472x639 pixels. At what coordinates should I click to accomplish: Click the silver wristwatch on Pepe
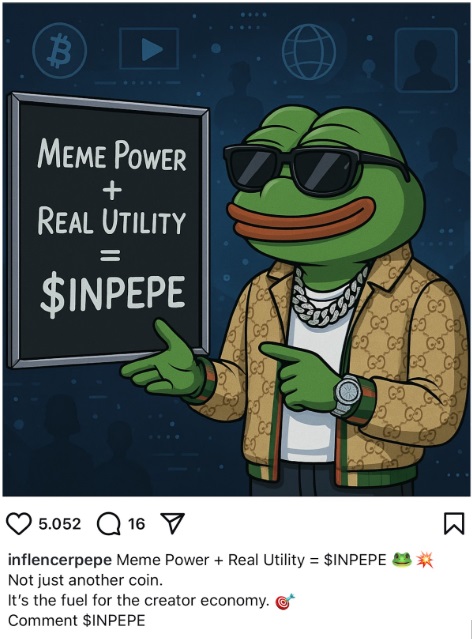click(x=347, y=394)
